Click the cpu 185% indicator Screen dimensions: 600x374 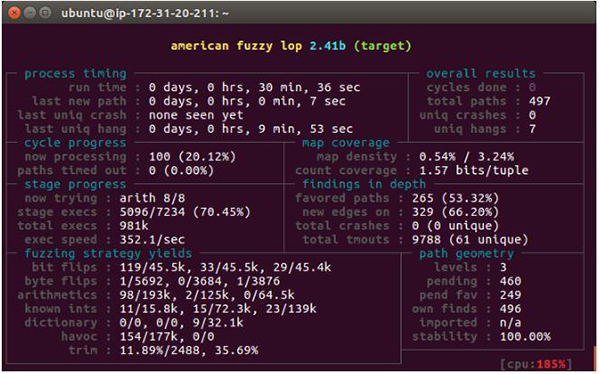point(536,364)
